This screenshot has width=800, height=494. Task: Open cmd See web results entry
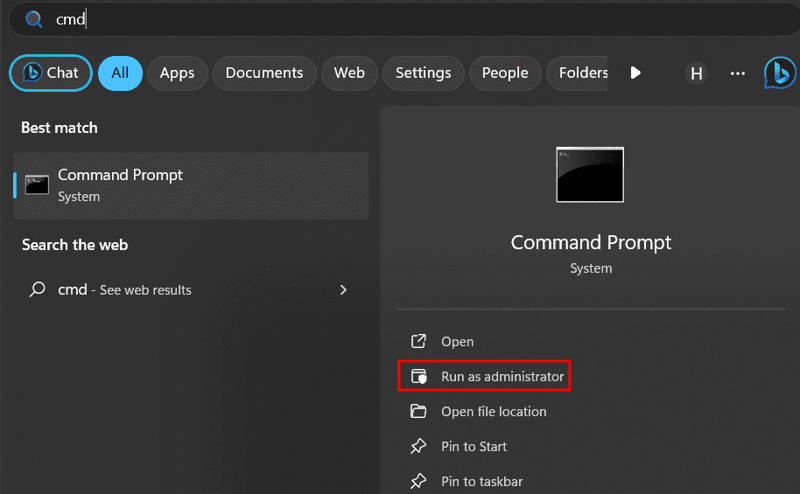191,290
